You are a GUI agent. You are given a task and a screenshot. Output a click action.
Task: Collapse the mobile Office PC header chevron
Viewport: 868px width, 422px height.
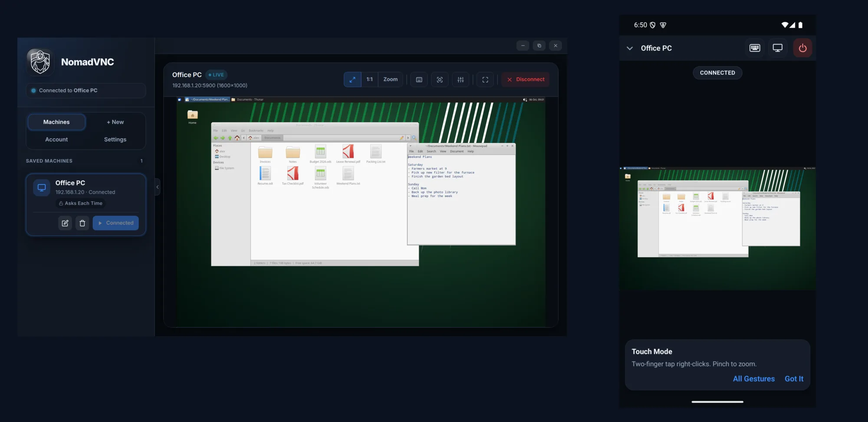630,48
